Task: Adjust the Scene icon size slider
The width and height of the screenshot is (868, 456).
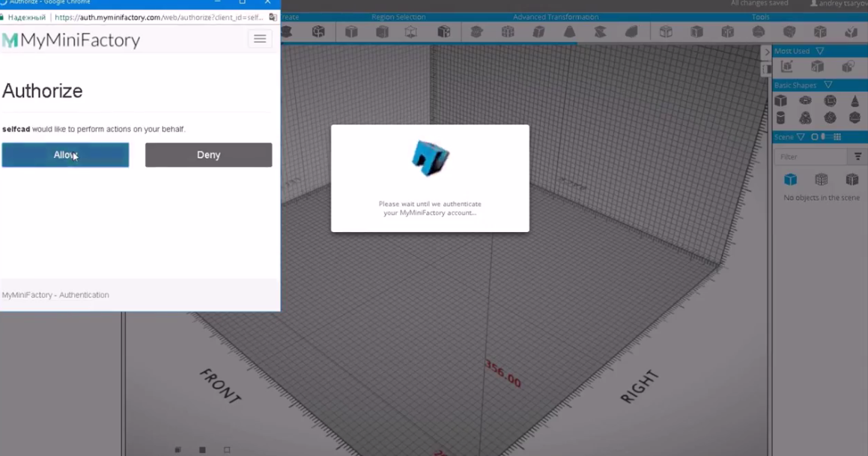Action: (x=825, y=137)
